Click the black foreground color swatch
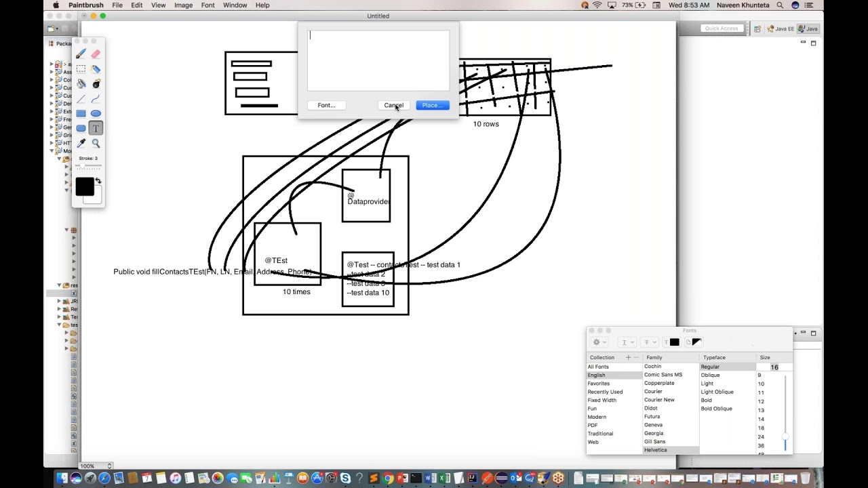Image resolution: width=868 pixels, height=488 pixels. click(x=84, y=186)
